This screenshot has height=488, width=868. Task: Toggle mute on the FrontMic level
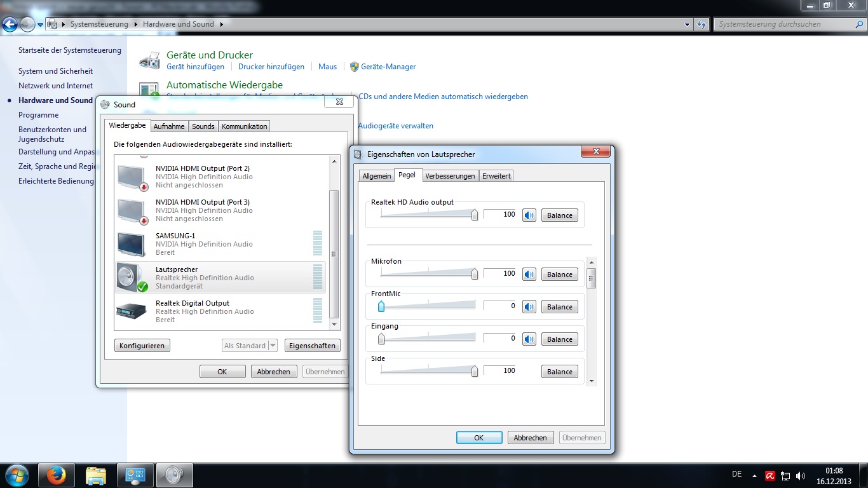coord(529,307)
